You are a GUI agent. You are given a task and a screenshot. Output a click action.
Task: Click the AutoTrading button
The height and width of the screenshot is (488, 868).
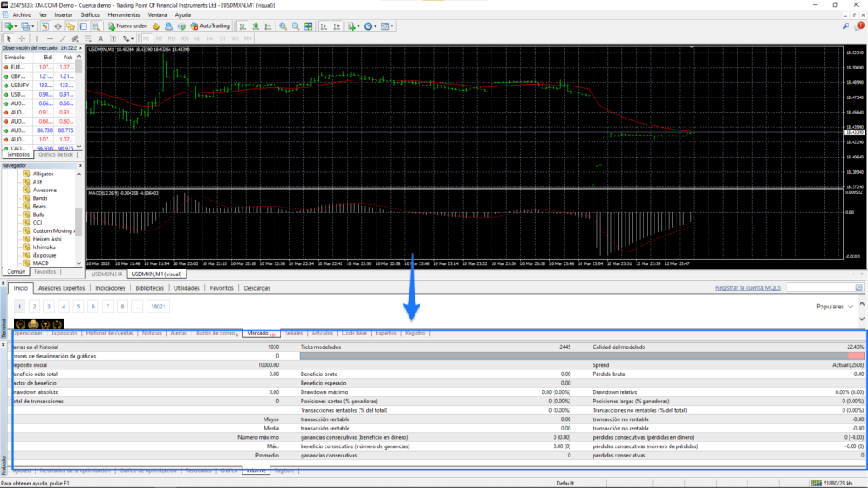[x=210, y=26]
